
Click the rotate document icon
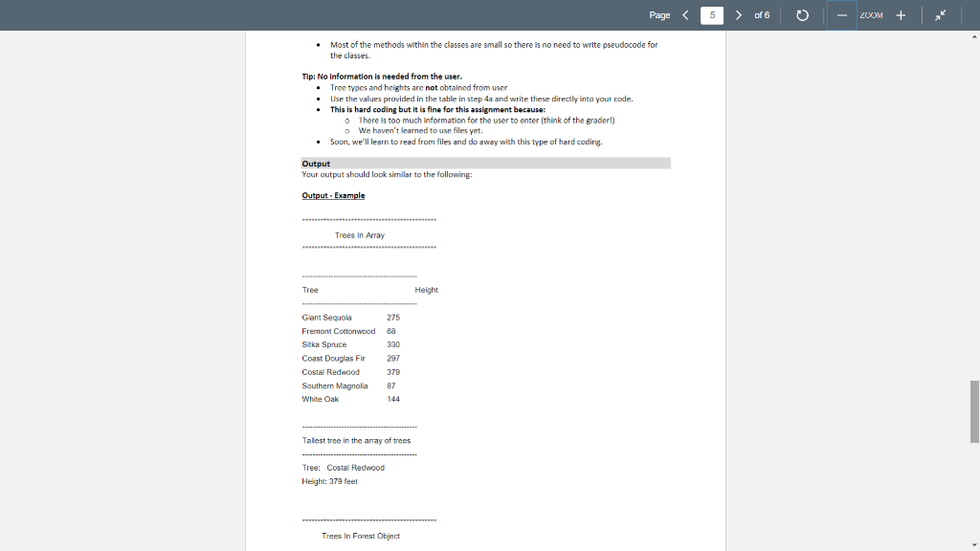[803, 15]
